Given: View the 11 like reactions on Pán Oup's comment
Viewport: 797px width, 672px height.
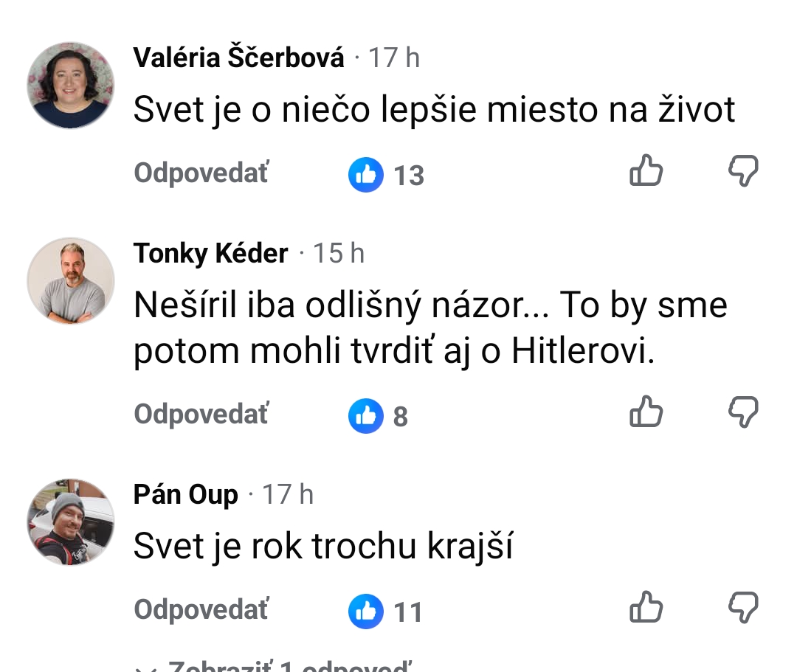Looking at the screenshot, I should (x=385, y=612).
